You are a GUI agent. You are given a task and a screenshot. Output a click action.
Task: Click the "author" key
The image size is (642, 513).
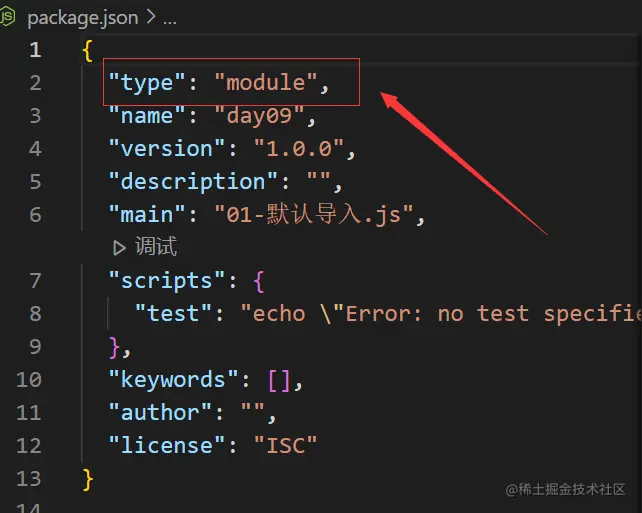[x=160, y=413]
